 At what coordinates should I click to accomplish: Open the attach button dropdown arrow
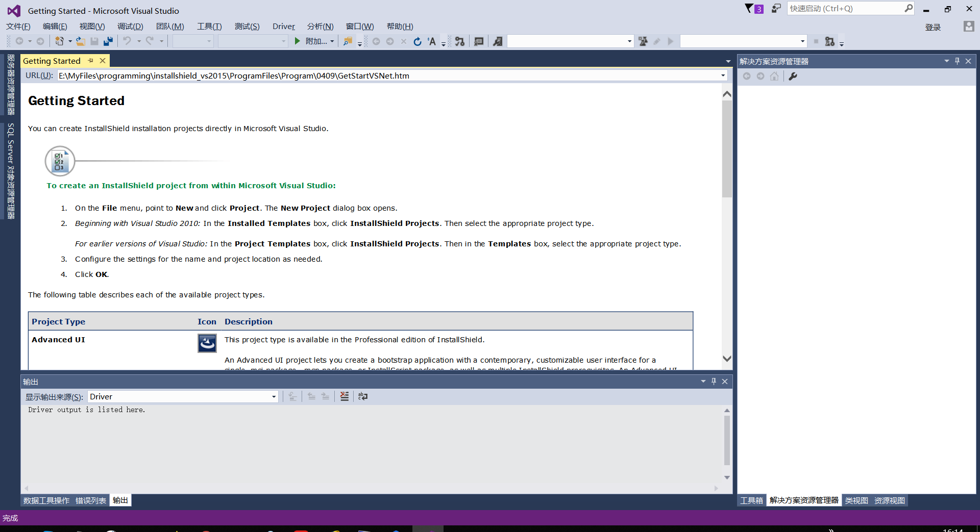(332, 41)
